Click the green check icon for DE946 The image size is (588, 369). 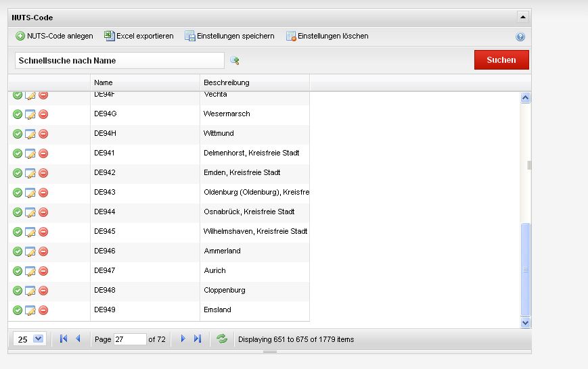click(18, 251)
